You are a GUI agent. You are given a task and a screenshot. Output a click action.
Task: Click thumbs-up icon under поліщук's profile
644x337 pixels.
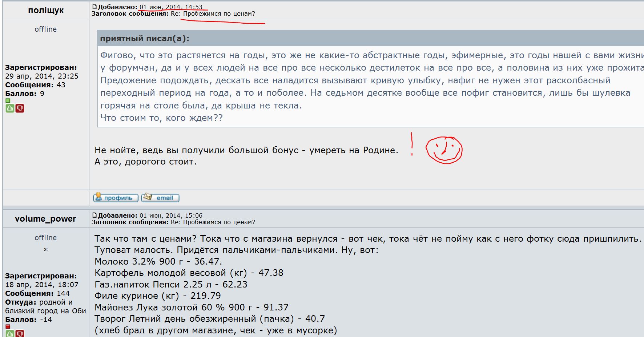click(x=10, y=108)
